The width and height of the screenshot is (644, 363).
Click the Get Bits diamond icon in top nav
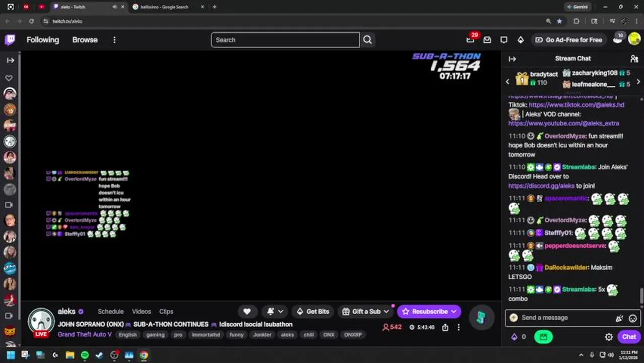pos(521,40)
